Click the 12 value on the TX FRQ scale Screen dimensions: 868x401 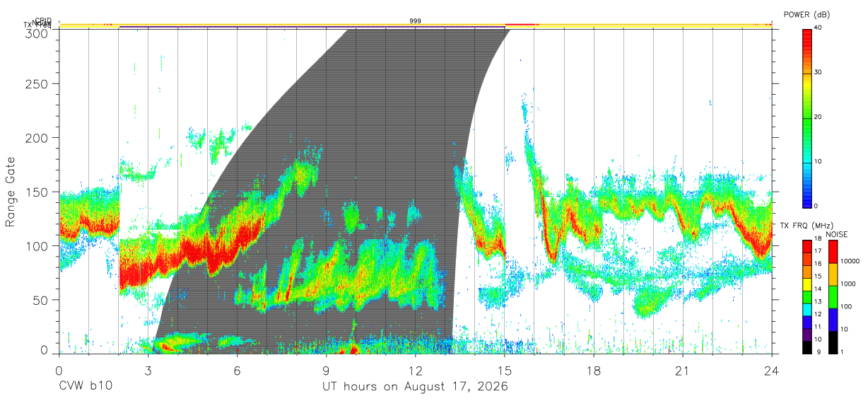click(x=818, y=314)
